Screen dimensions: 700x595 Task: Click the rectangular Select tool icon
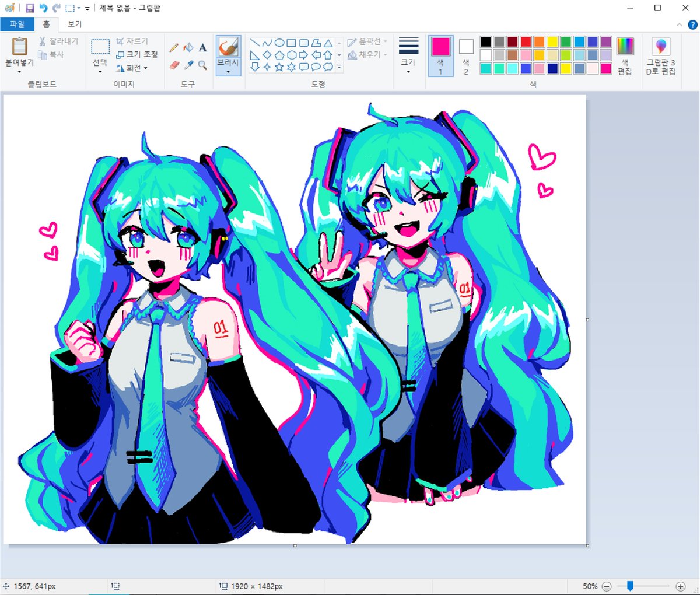(x=100, y=47)
